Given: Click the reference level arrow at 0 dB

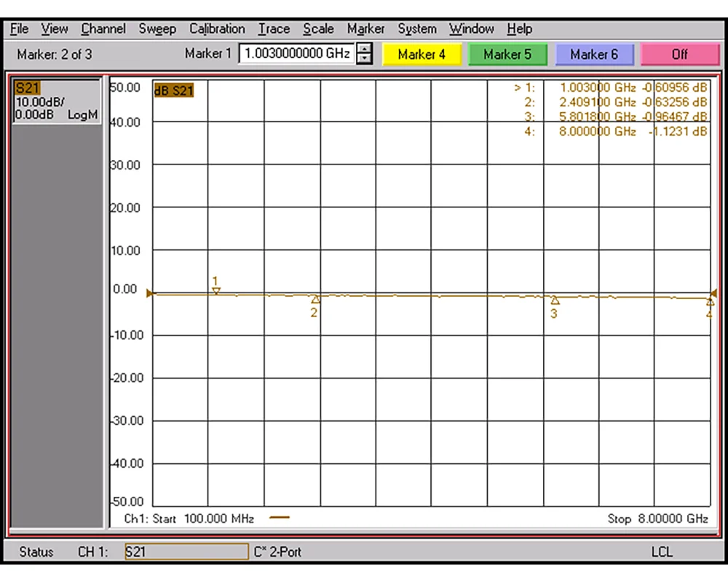Looking at the screenshot, I should point(150,293).
